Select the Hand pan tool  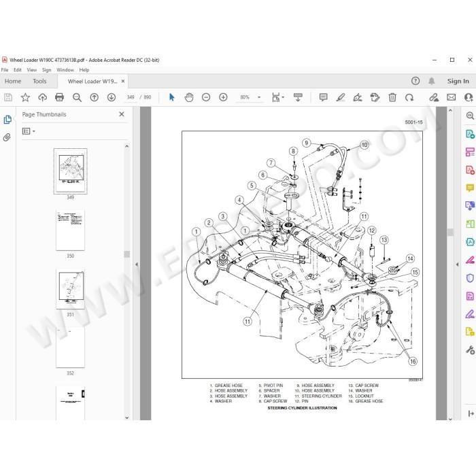point(189,97)
